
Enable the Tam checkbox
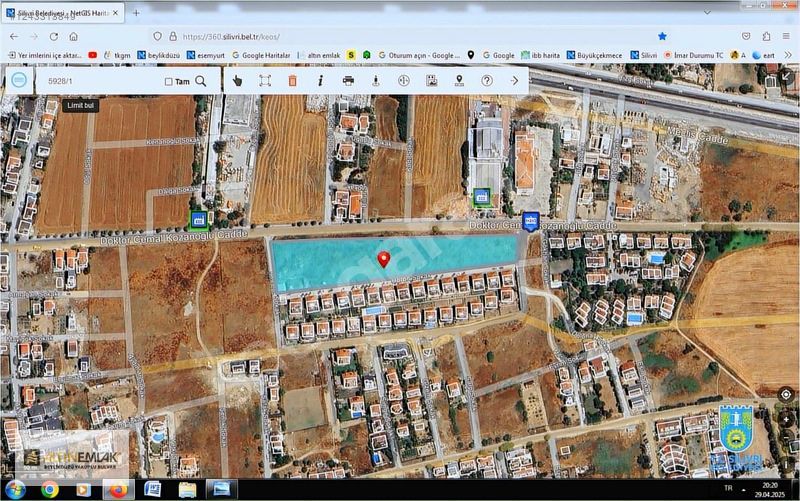169,82
